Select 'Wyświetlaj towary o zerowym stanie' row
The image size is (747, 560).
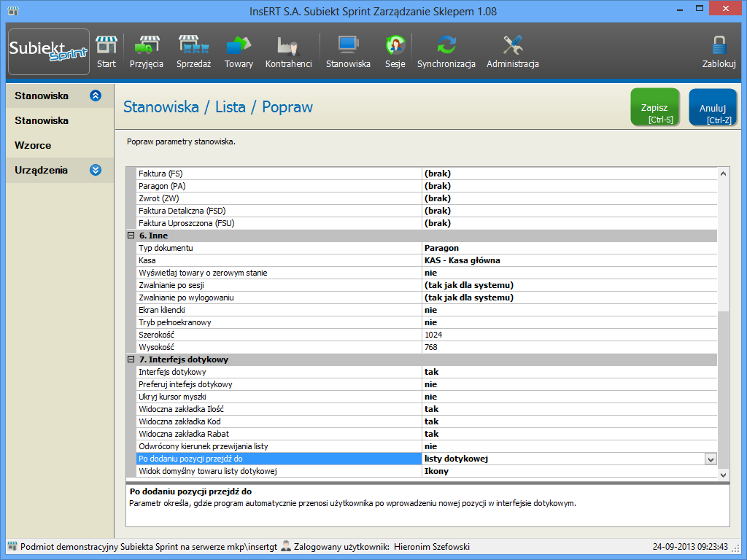pyautogui.click(x=426, y=273)
